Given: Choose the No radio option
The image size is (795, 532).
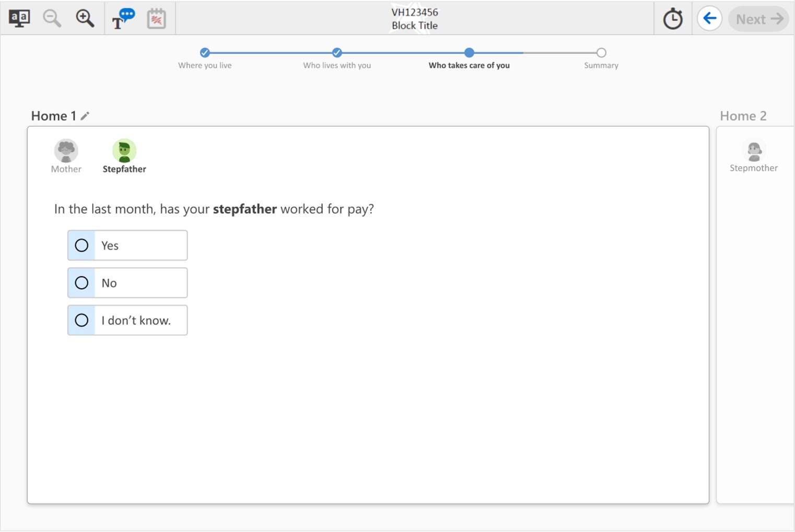Looking at the screenshot, I should tap(82, 283).
